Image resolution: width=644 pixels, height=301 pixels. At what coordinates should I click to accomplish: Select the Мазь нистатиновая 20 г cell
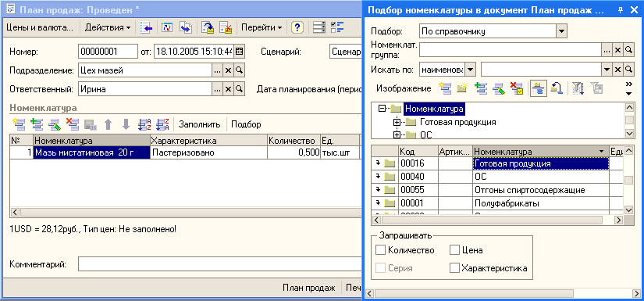click(x=91, y=152)
